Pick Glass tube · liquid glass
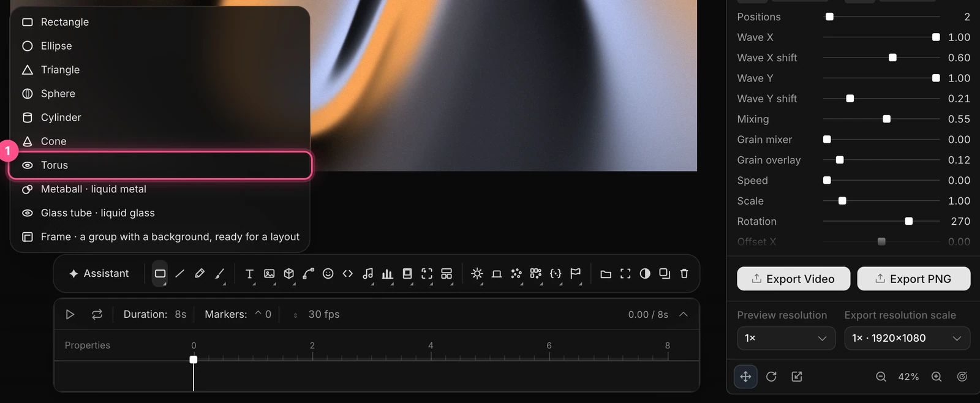980x403 pixels. [160, 213]
